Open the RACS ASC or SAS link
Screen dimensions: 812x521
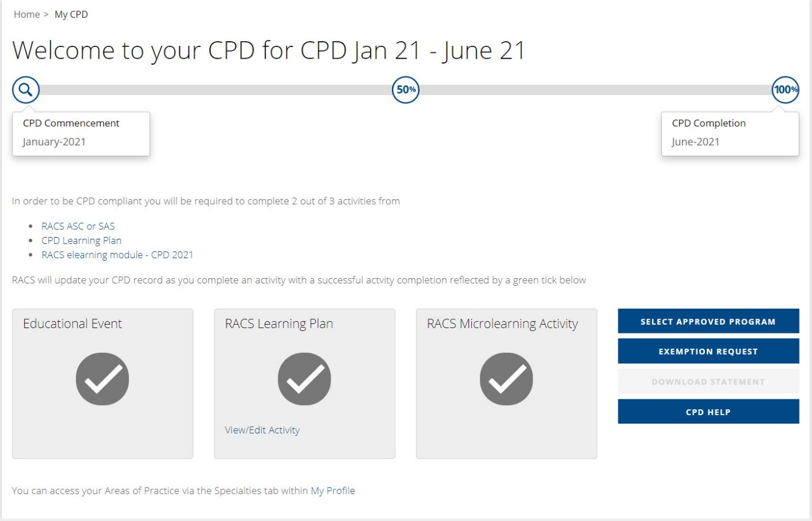coord(78,226)
